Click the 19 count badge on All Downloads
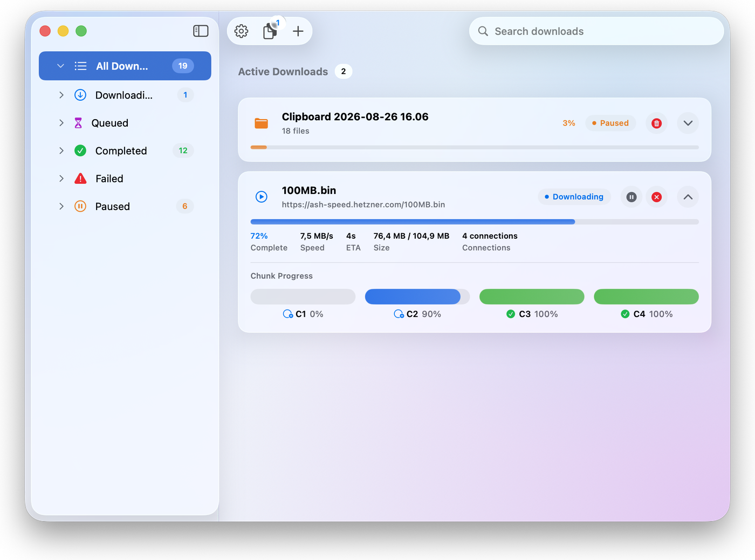Screen dimensions: 755x560 [183, 66]
